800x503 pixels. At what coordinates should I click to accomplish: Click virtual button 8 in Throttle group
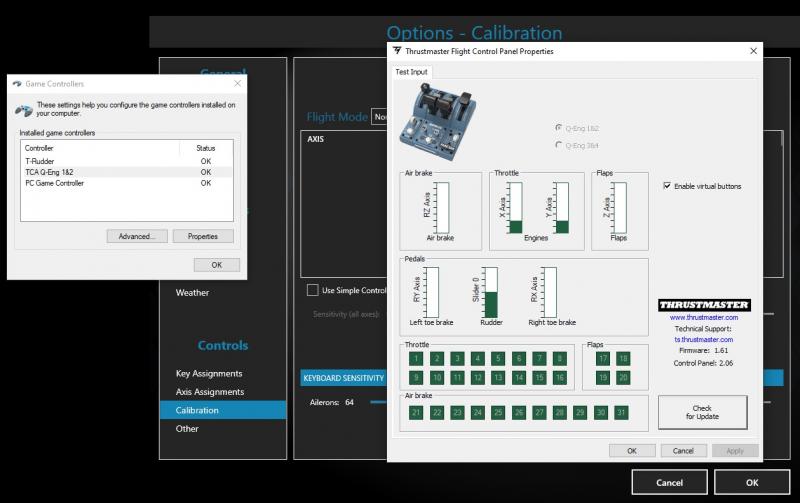point(560,359)
